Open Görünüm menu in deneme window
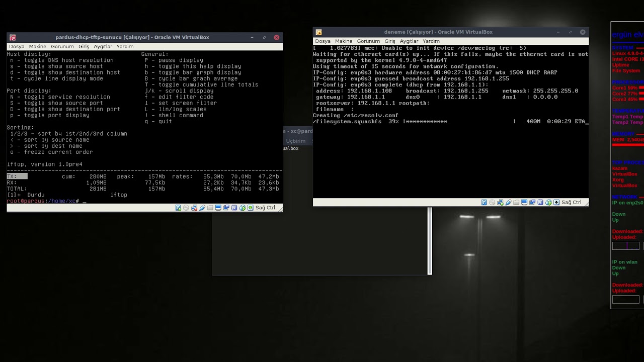Viewport: 644px width, 362px height. (368, 41)
